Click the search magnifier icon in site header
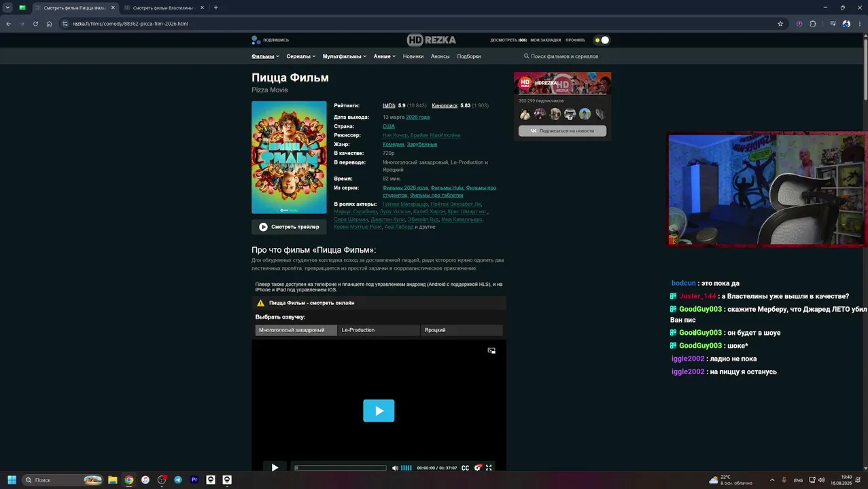 click(x=527, y=56)
